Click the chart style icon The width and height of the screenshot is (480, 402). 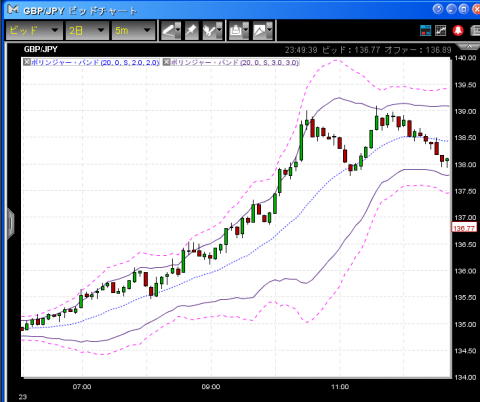[259, 31]
